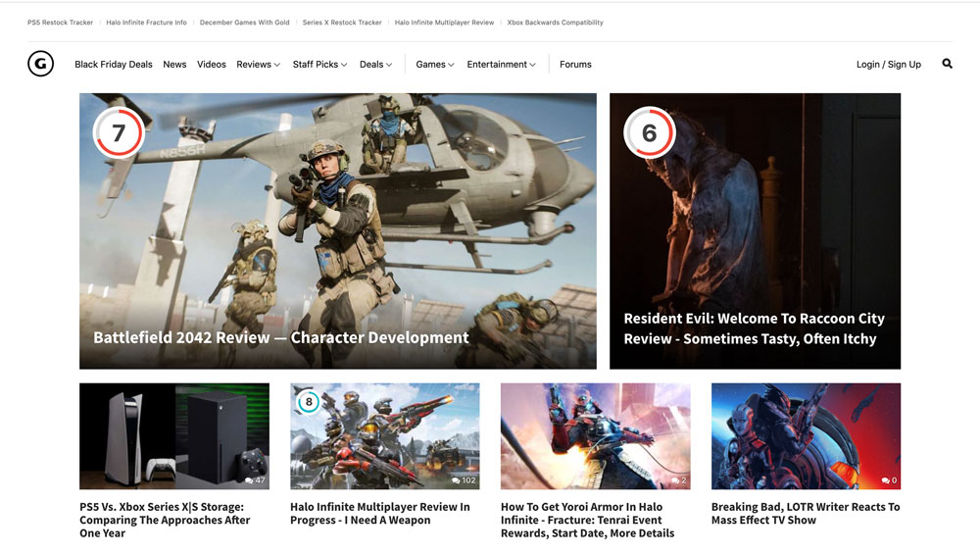
Task: Click the score 8 badge on Halo Infinite thumbnail
Action: point(308,402)
